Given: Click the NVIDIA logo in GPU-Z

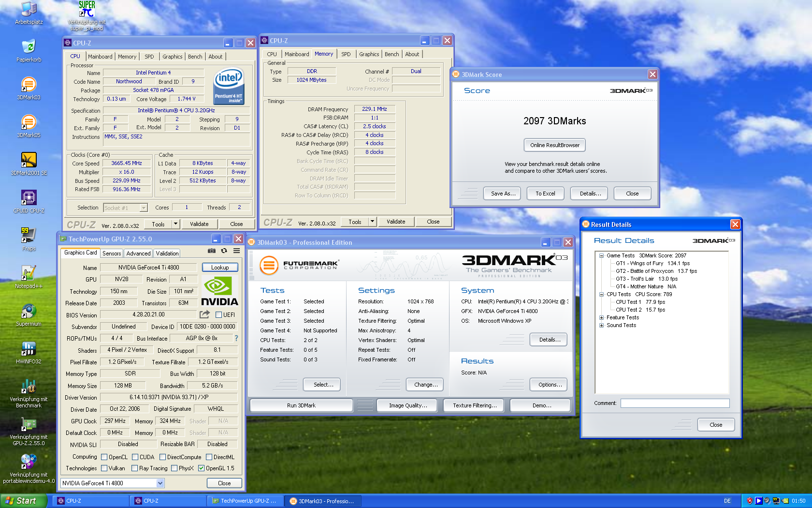Looking at the screenshot, I should (219, 291).
